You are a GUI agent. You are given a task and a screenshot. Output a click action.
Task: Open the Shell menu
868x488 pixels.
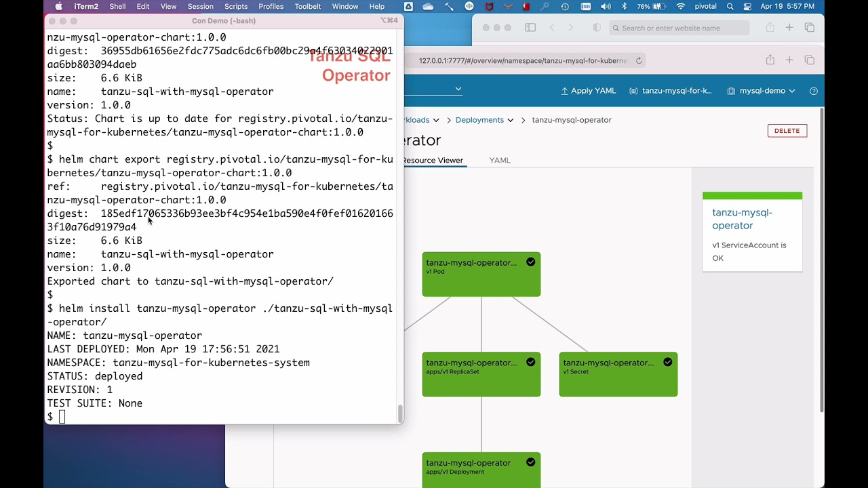117,7
